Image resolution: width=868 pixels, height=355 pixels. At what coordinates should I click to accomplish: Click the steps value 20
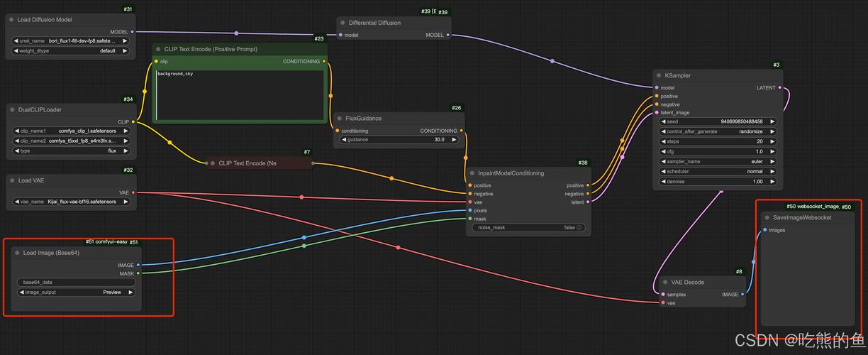click(759, 141)
